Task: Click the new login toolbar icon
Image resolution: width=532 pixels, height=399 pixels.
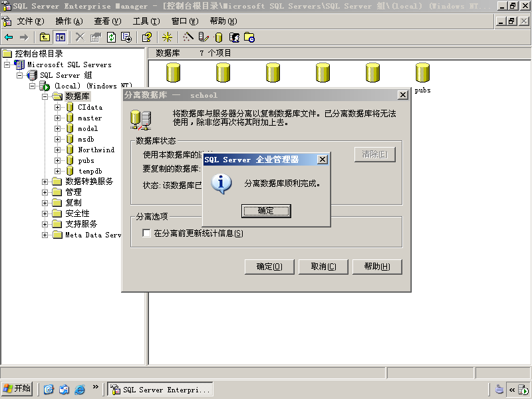Action: (x=235, y=37)
